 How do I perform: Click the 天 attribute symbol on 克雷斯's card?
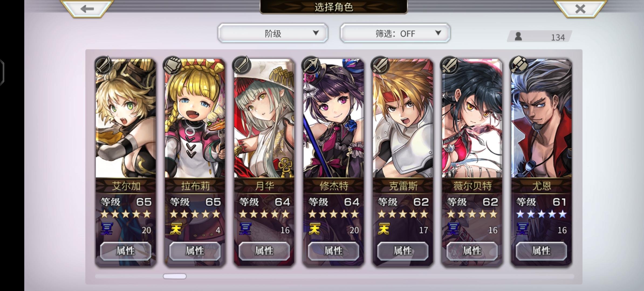click(x=384, y=229)
